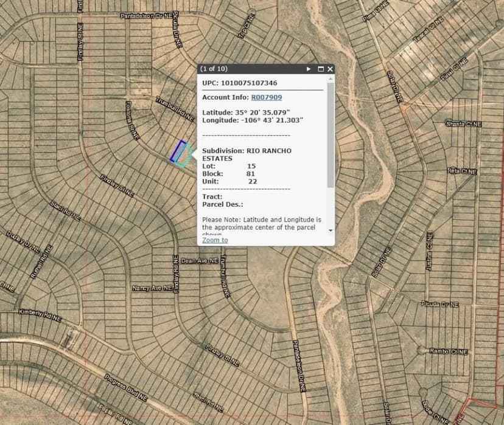Close the parcel information popup
The height and width of the screenshot is (425, 504).
(x=330, y=69)
